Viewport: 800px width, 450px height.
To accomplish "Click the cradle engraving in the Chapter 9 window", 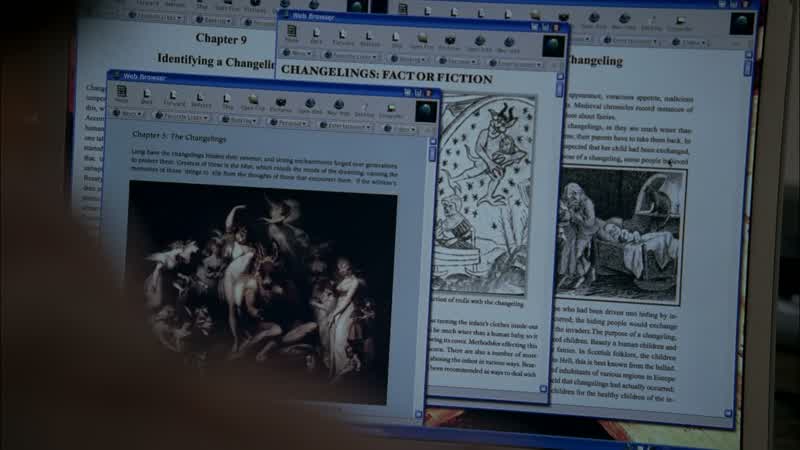I will (x=620, y=236).
